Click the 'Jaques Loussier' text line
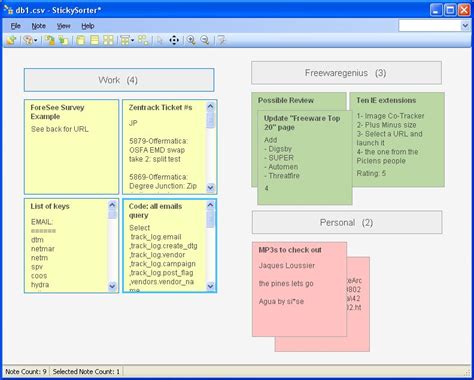 [287, 265]
